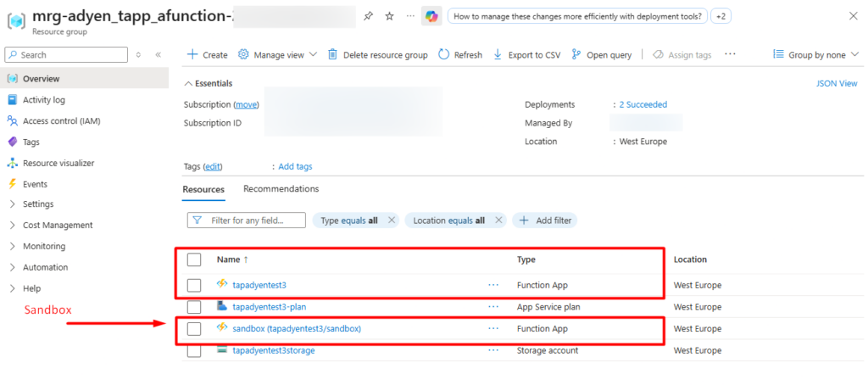Mark resource group as favorite with star
Viewport: 868px width, 385px height.
click(x=389, y=16)
